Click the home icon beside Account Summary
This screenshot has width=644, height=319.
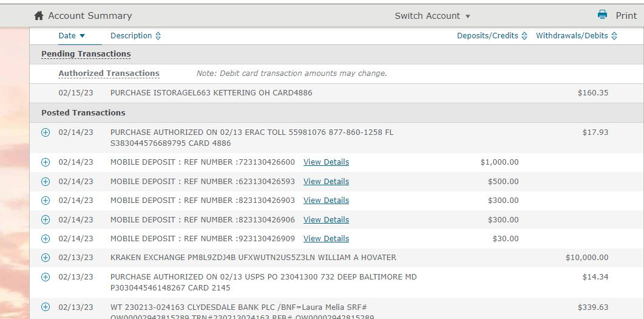click(39, 16)
